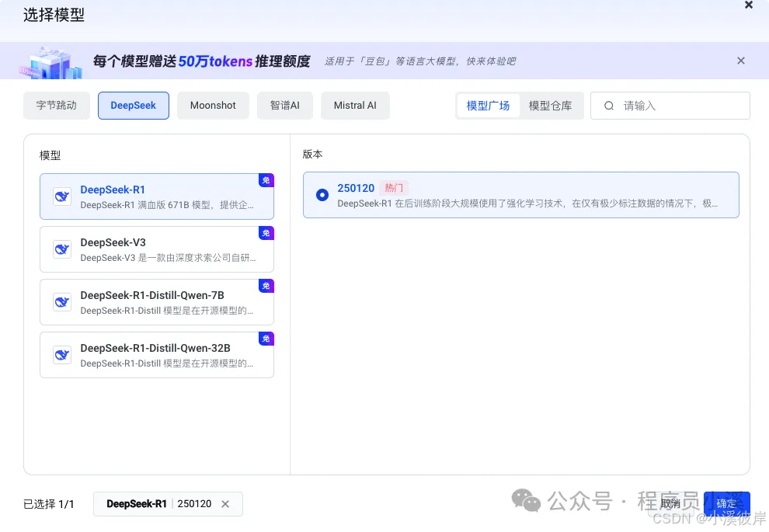
Task: Click the 250120 version description text
Action: (x=527, y=203)
